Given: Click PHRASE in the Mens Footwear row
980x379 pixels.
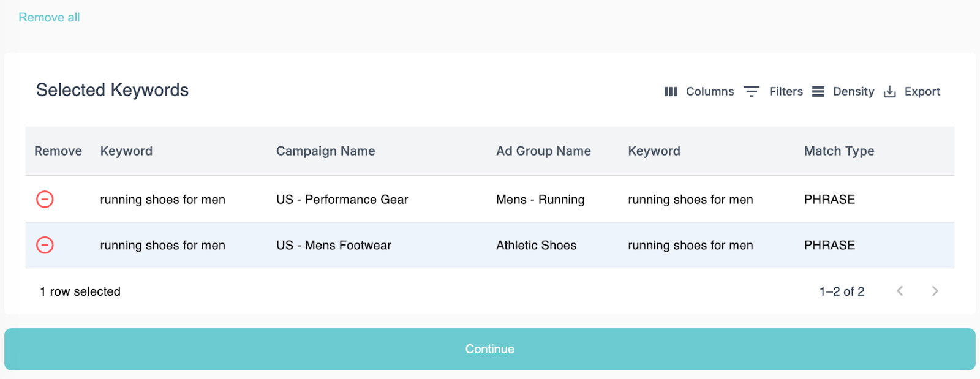Looking at the screenshot, I should (829, 245).
